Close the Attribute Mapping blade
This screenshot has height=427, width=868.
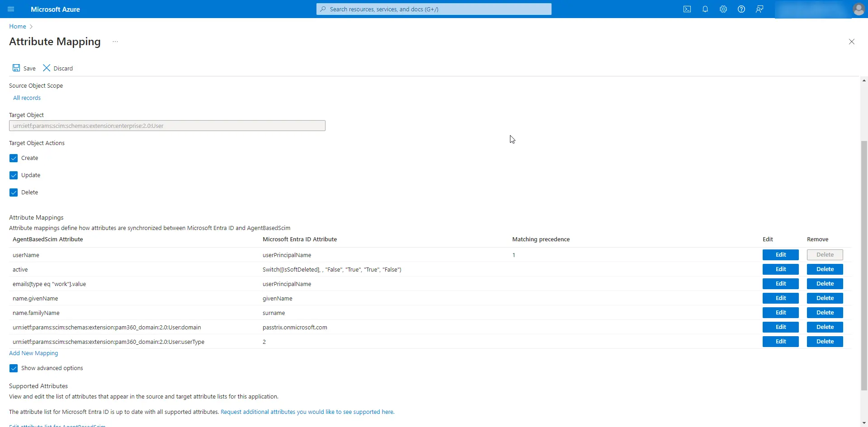click(852, 42)
